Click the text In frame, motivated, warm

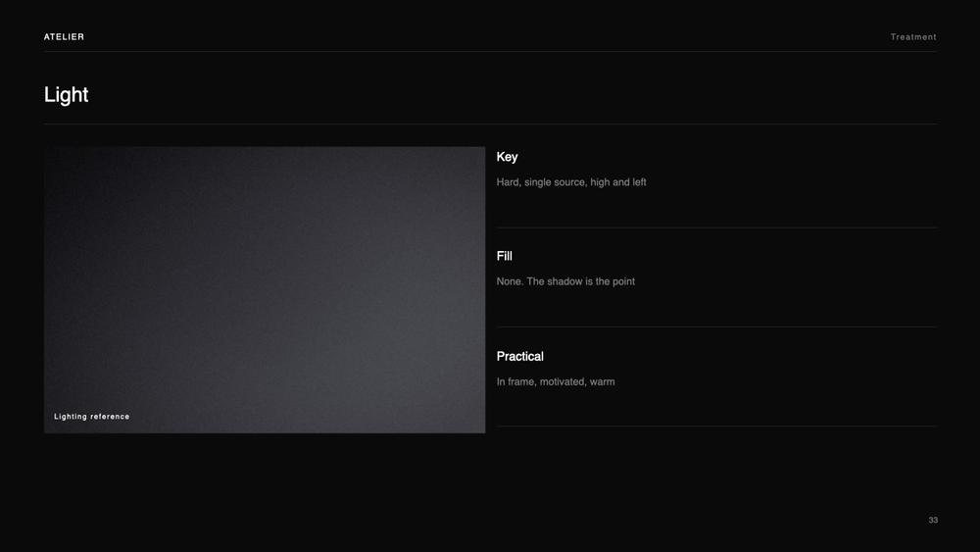click(x=556, y=381)
